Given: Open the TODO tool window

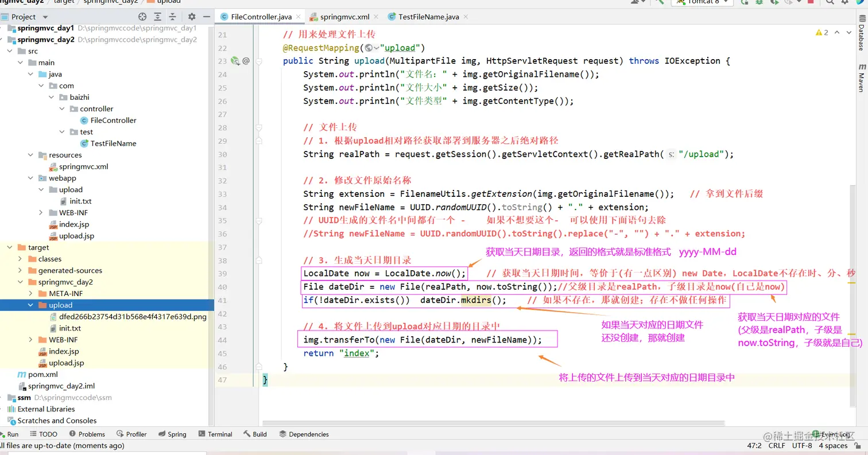Looking at the screenshot, I should (x=43, y=434).
